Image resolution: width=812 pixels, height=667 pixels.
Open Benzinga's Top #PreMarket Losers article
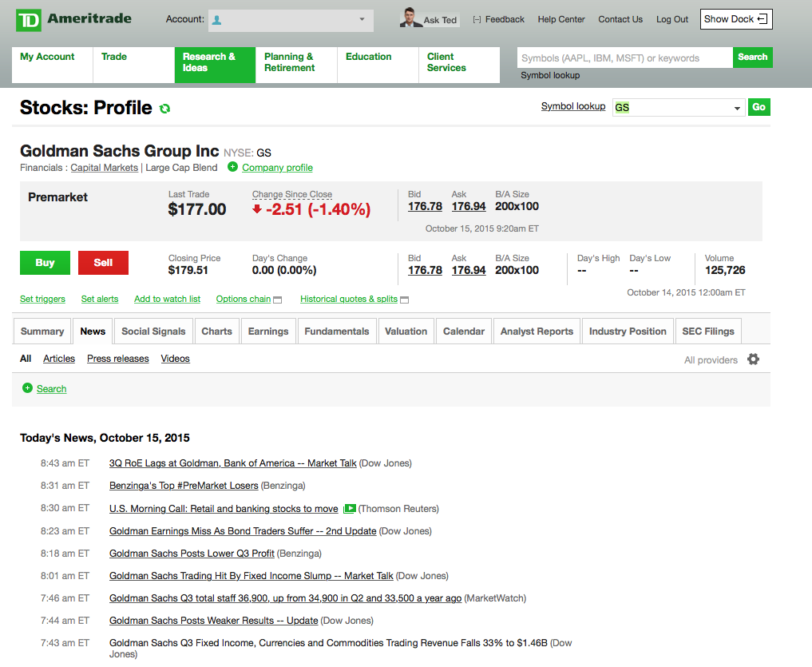pyautogui.click(x=184, y=486)
